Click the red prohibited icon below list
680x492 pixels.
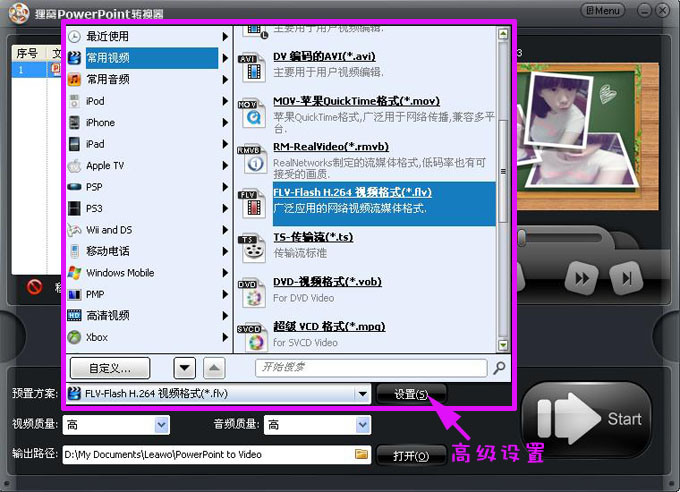tap(34, 287)
